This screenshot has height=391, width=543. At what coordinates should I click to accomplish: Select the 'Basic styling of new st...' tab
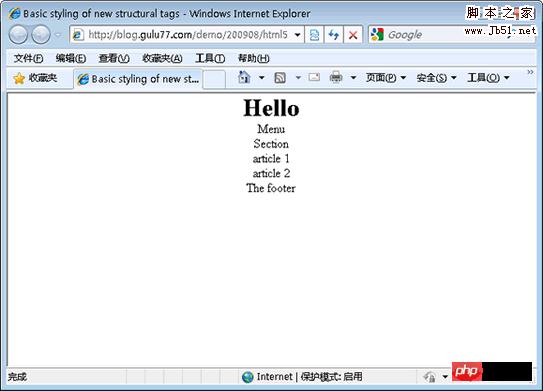click(138, 79)
